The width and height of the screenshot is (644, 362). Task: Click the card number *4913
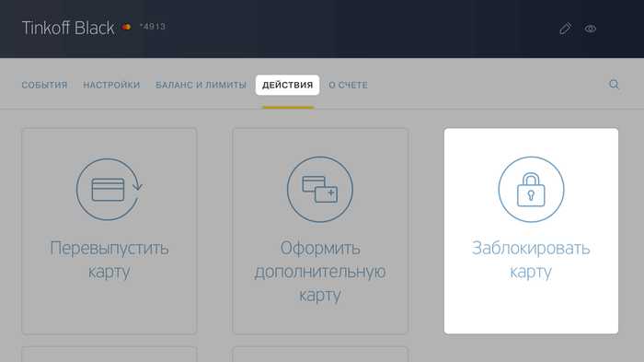click(x=153, y=27)
